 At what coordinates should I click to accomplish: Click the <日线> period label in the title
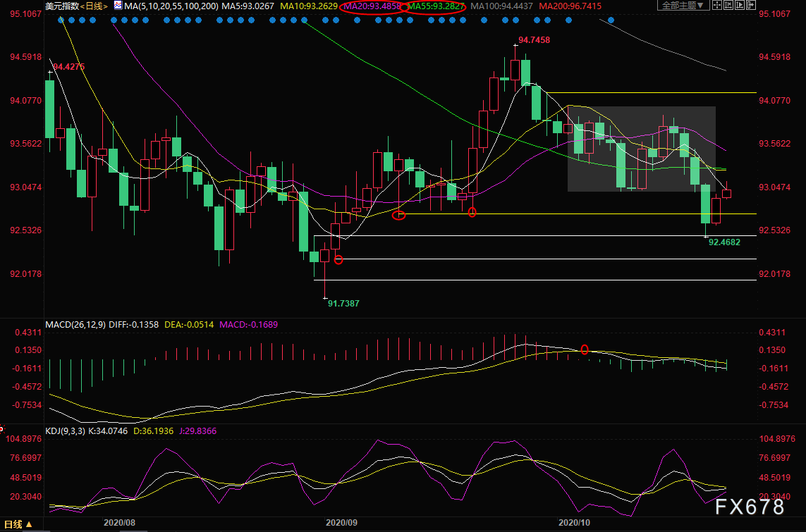click(92, 6)
